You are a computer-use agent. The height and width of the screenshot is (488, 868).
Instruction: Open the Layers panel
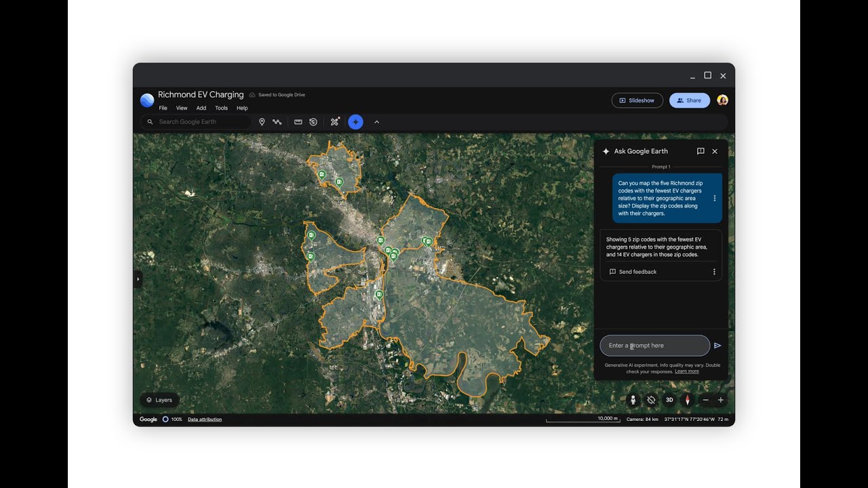coord(159,400)
